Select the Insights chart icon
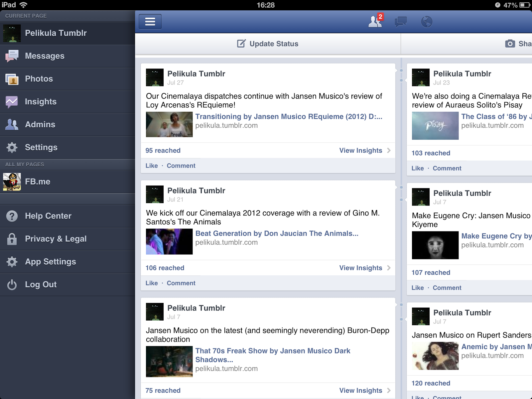 12,102
